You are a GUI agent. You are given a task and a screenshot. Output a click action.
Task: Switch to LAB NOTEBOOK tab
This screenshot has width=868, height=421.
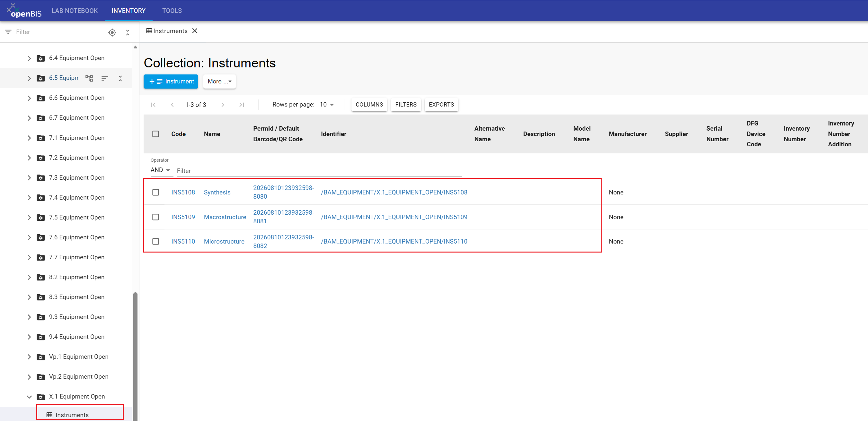point(75,11)
